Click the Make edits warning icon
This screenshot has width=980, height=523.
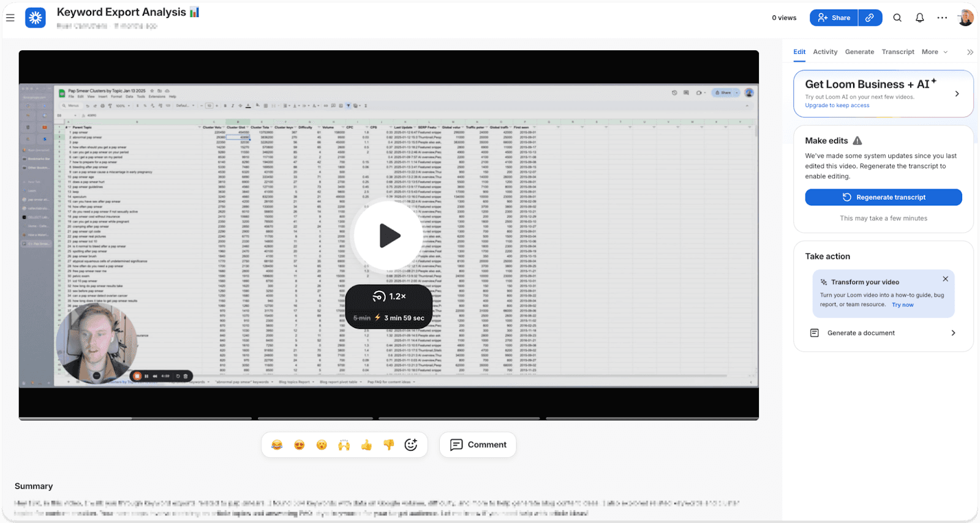point(858,141)
